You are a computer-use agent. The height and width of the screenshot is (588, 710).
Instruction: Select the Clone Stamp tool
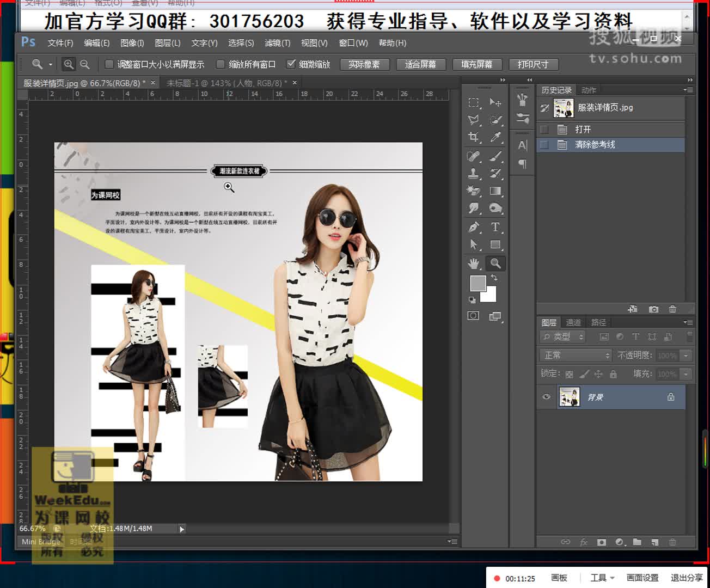(474, 174)
